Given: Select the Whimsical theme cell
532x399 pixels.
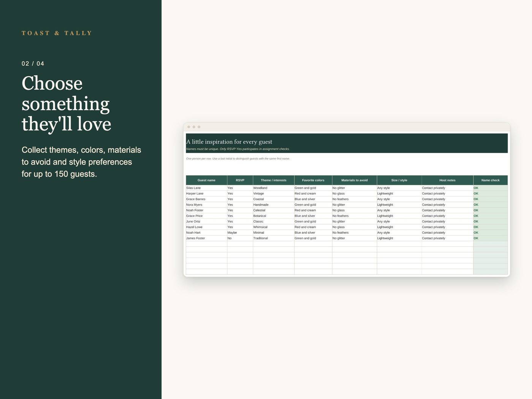Looking at the screenshot, I should [274, 227].
